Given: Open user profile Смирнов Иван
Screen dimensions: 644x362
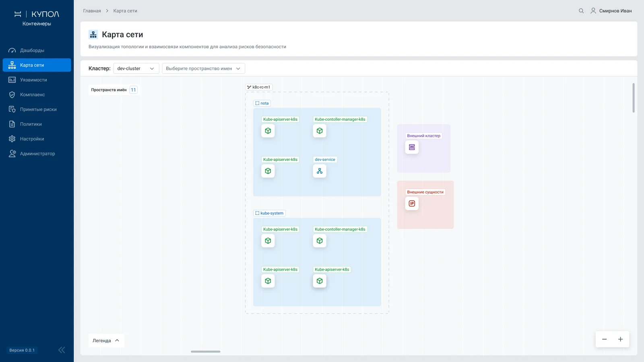Looking at the screenshot, I should click(x=611, y=11).
